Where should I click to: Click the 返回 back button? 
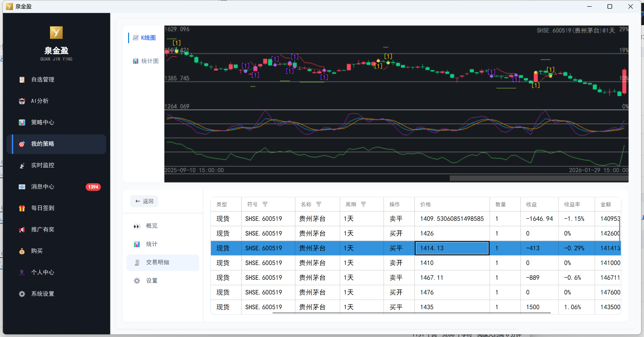point(144,201)
